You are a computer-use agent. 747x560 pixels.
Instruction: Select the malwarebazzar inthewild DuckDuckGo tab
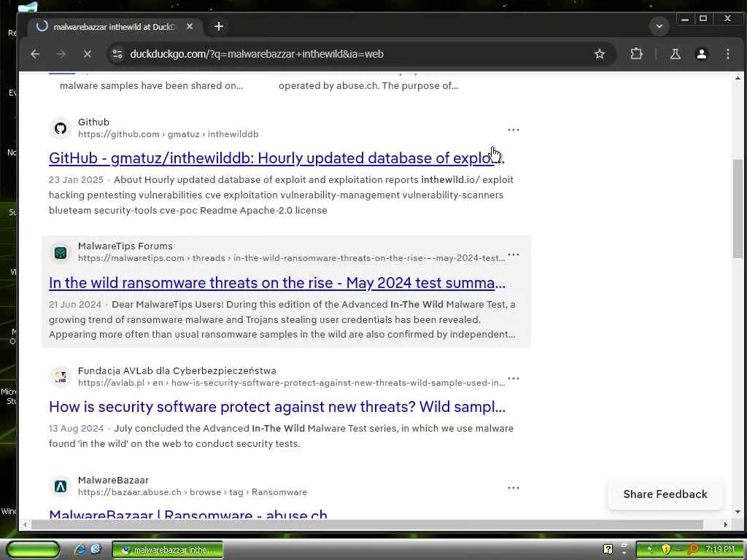[x=115, y=27]
